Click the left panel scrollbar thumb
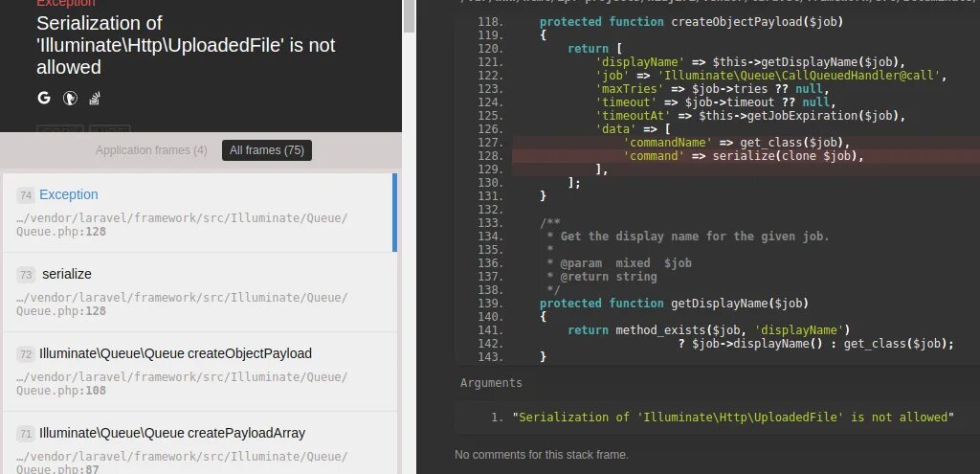The height and width of the screenshot is (474, 980). [x=410, y=15]
